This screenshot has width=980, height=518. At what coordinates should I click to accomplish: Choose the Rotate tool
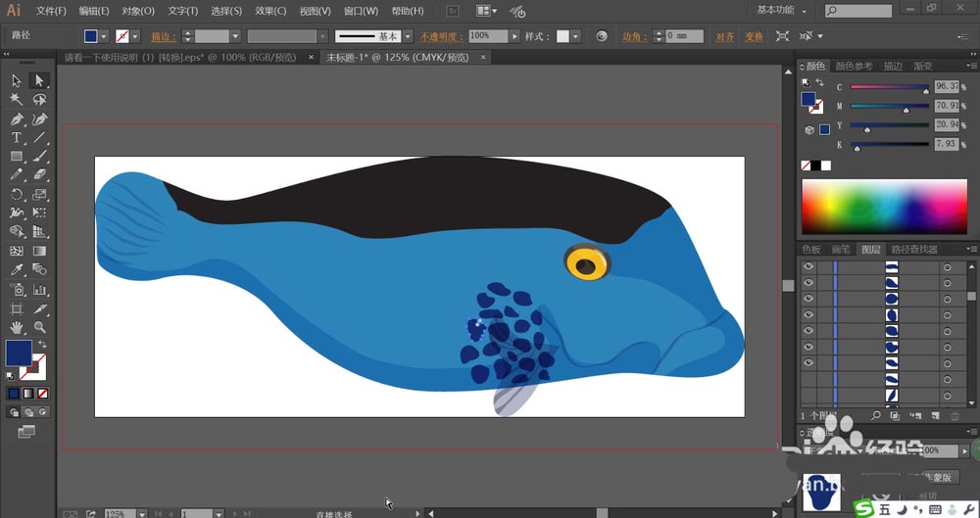pyautogui.click(x=17, y=194)
